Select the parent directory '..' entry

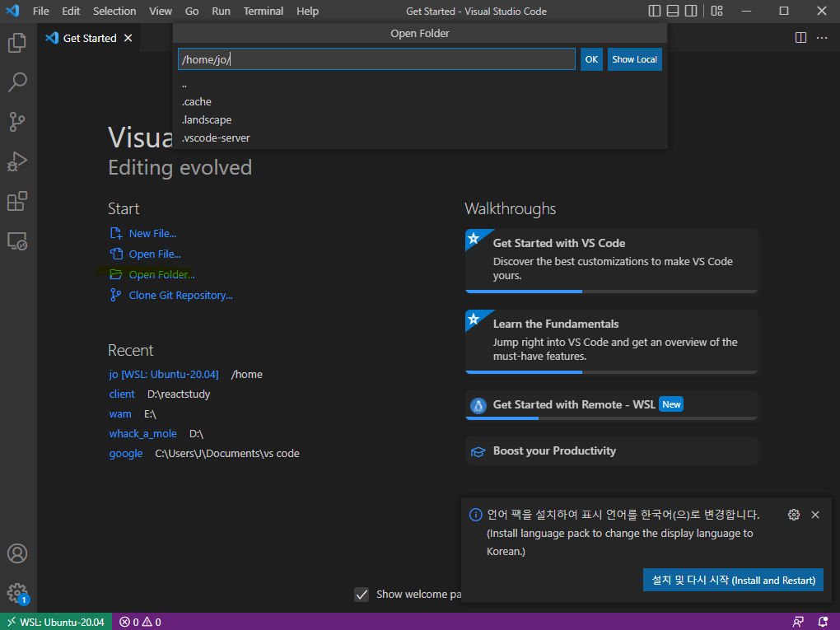click(420, 84)
